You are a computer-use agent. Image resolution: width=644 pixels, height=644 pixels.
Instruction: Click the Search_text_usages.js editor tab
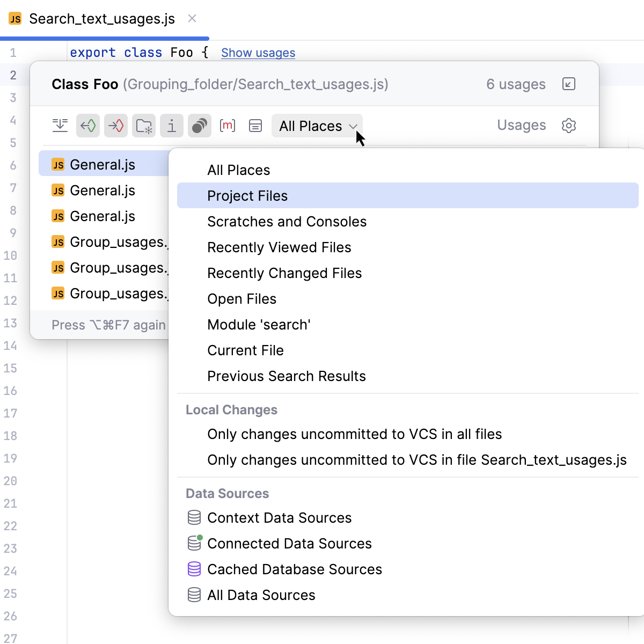tap(102, 18)
